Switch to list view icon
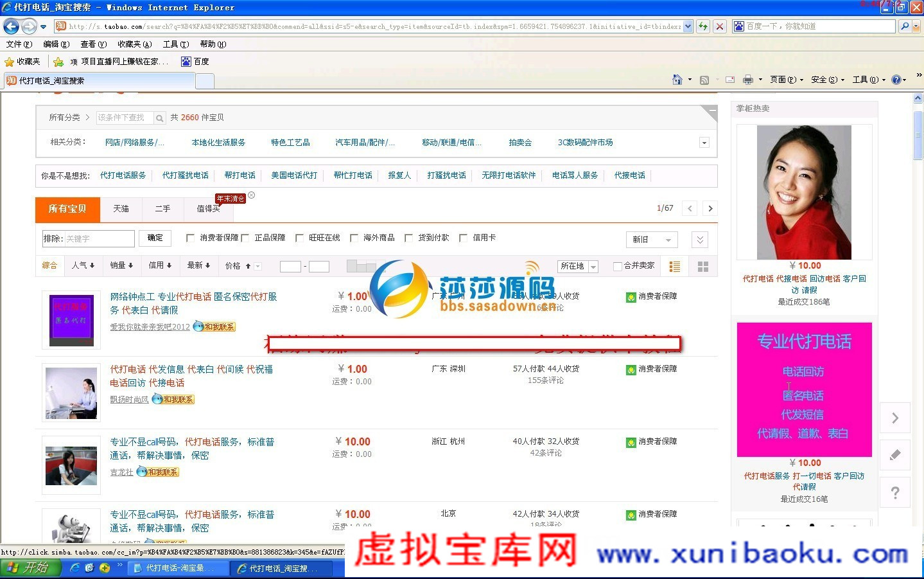Image resolution: width=924 pixels, height=579 pixels. [x=674, y=266]
